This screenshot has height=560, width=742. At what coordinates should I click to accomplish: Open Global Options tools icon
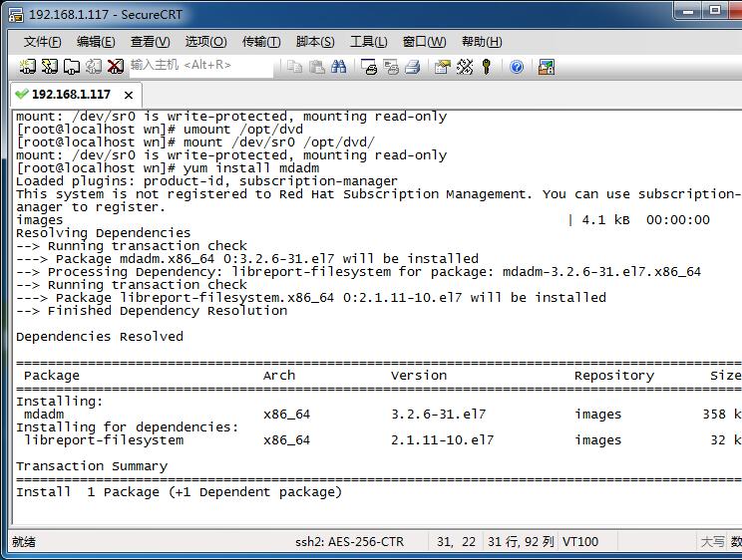[x=465, y=67]
